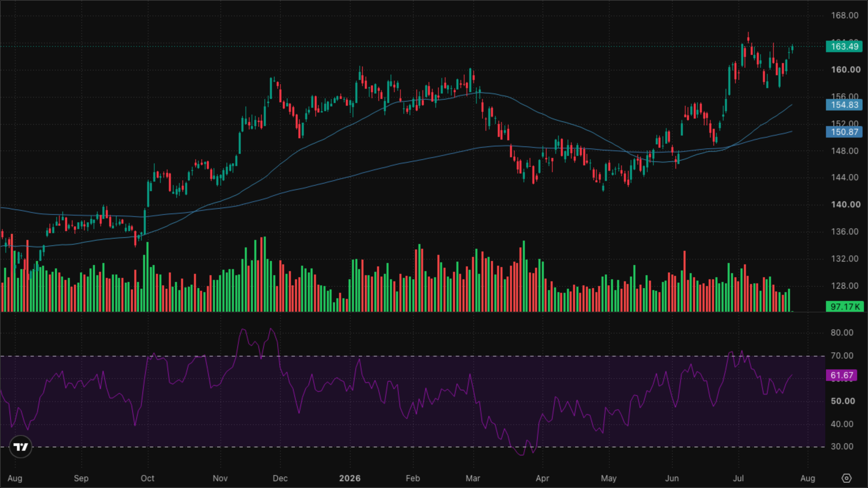Click the RSI 30.00 oversold level label
This screenshot has width=868, height=488.
coord(842,446)
